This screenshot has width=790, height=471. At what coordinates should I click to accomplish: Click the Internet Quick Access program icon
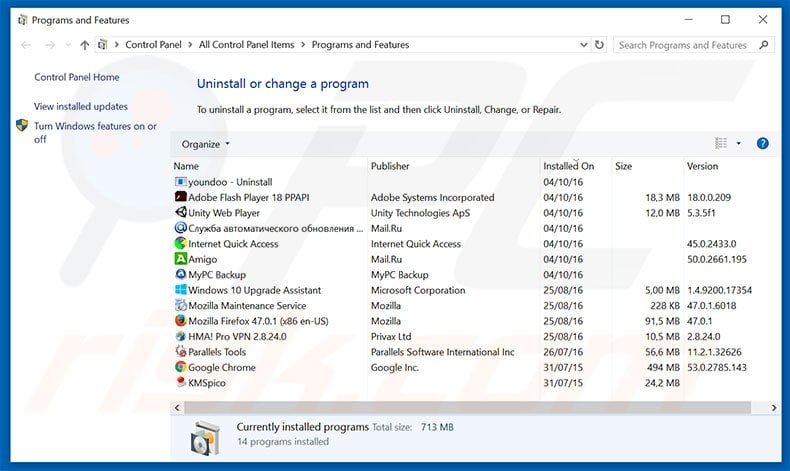coord(180,243)
